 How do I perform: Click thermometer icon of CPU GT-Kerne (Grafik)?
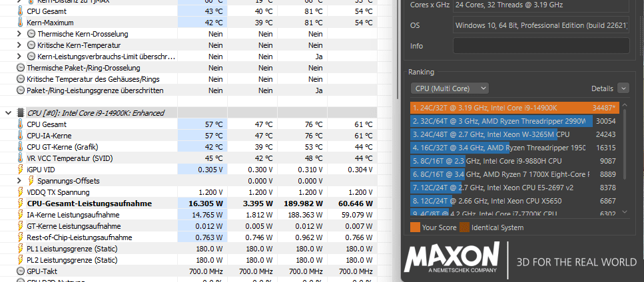point(21,147)
